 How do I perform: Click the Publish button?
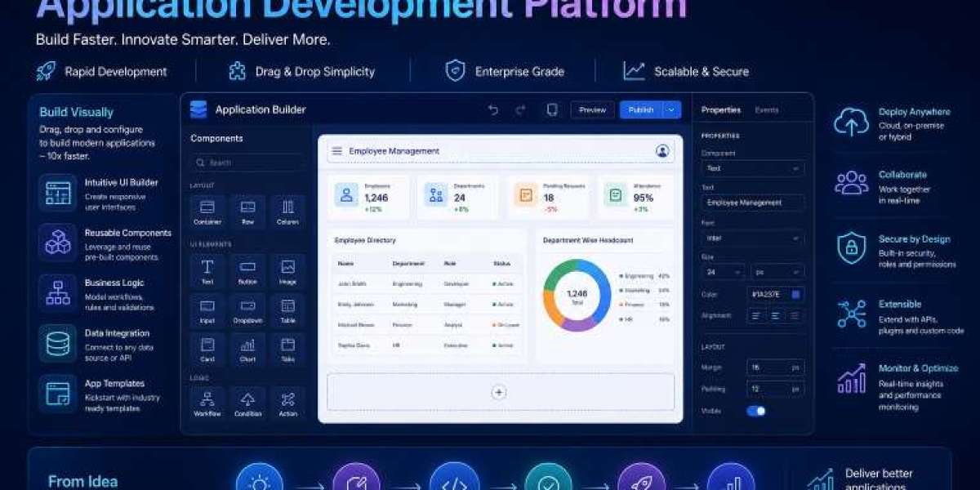pyautogui.click(x=641, y=109)
